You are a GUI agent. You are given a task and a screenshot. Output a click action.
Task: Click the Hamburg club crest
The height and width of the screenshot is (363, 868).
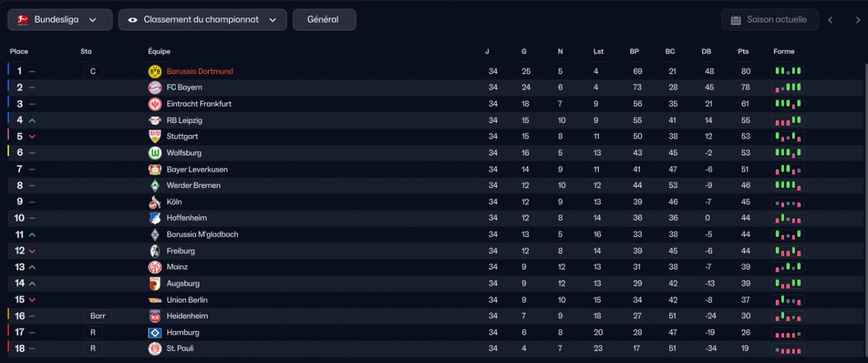(x=155, y=332)
